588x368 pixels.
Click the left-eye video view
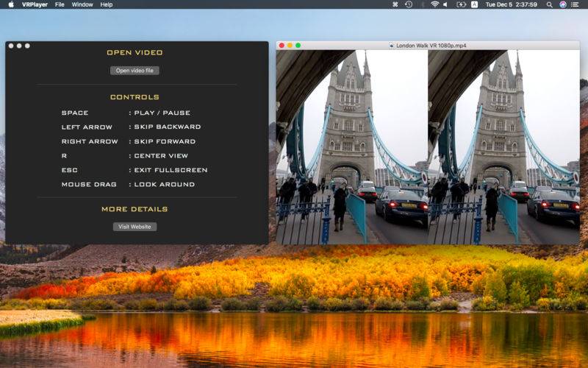[351, 147]
